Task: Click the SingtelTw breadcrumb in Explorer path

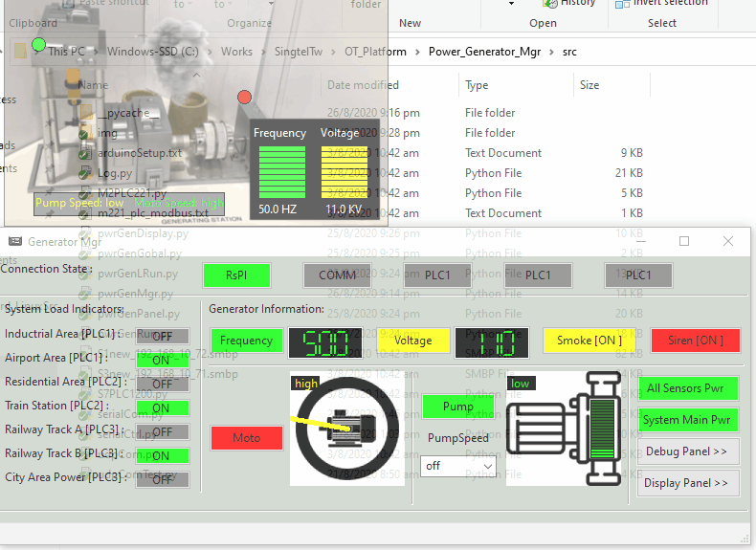Action: click(299, 52)
